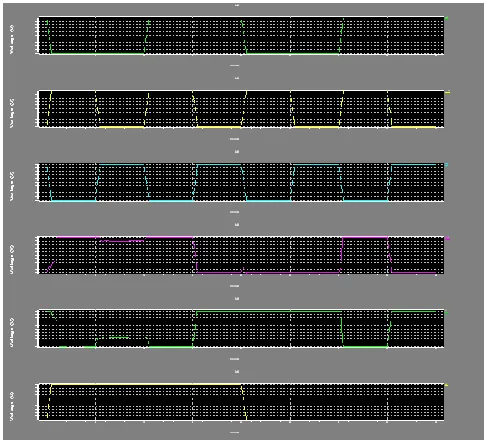Select the topmost green pulse waveform plot
486x440 pixels.
[x=241, y=35]
